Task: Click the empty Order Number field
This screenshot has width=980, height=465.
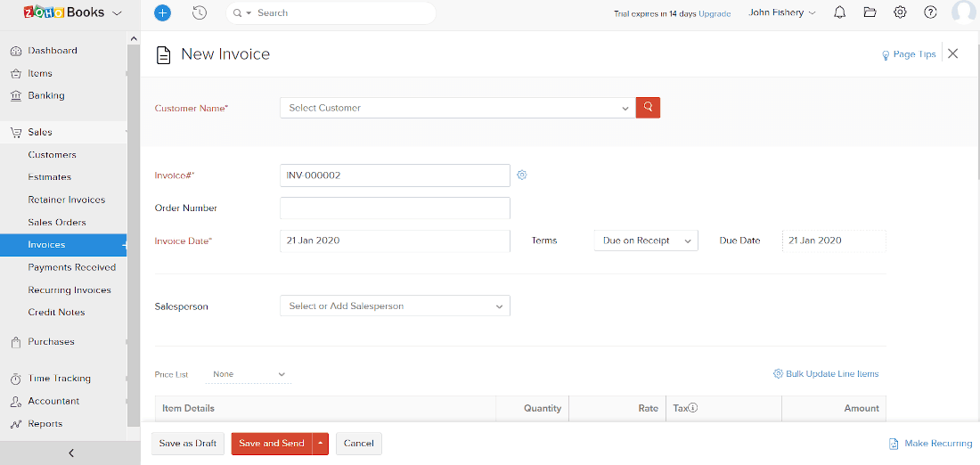Action: (395, 208)
